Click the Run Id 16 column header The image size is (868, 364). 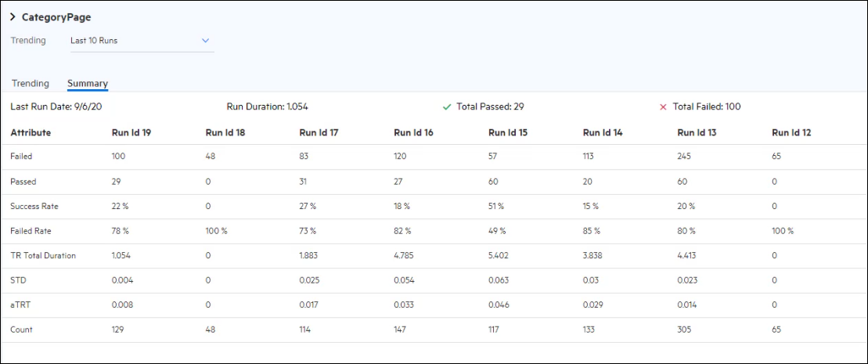tap(413, 133)
